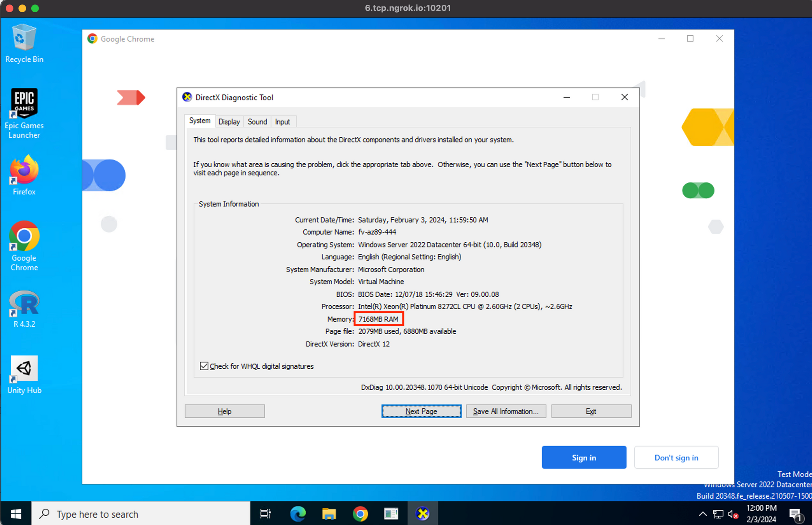Click the taskbar search box
This screenshot has width=812, height=525.
coord(141,514)
